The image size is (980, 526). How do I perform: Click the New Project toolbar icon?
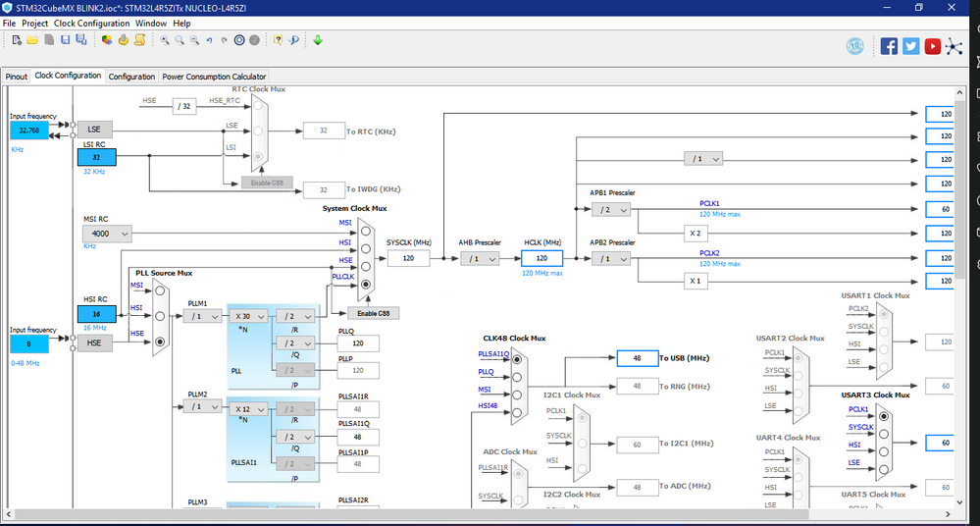point(17,40)
